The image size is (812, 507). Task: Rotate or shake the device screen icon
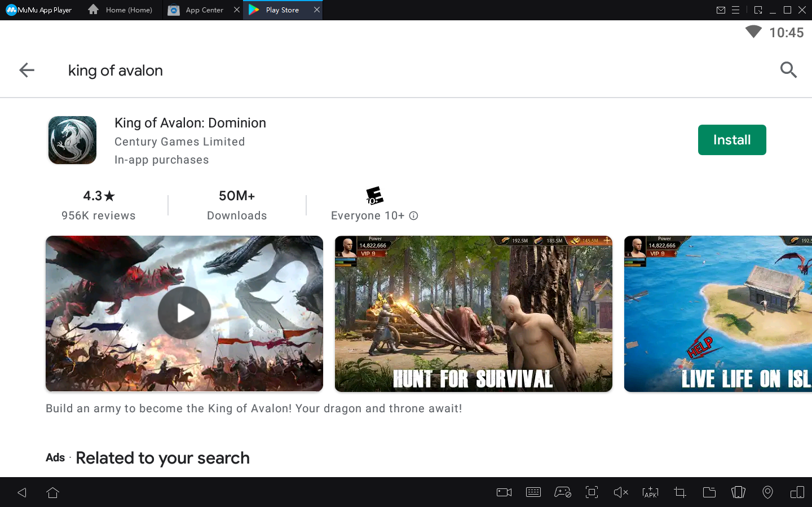point(738,492)
